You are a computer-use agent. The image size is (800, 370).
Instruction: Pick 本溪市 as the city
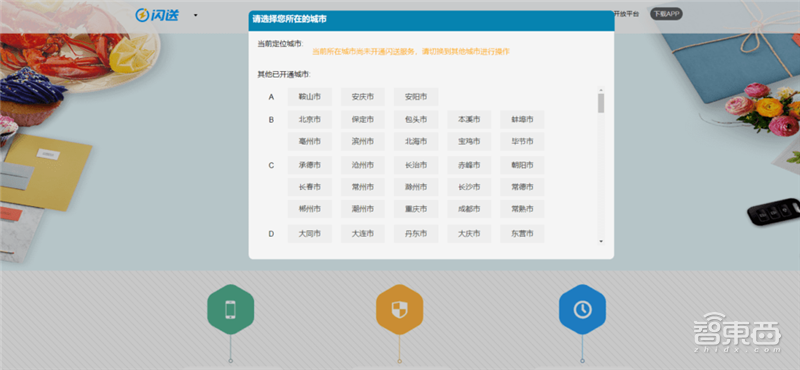click(x=469, y=119)
